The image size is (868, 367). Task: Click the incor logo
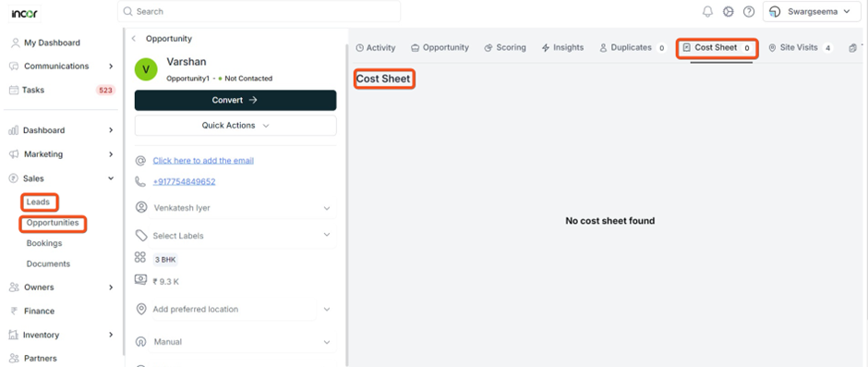tap(24, 13)
